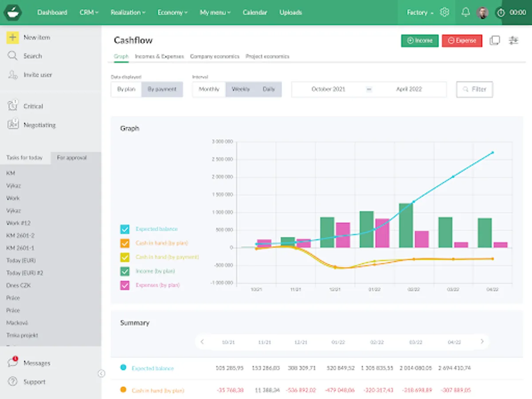Open the My menu dropdown
The image size is (532, 399).
coord(215,12)
